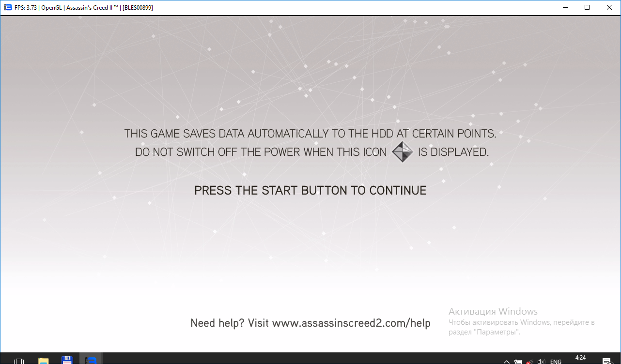
Task: Open Task View on the taskbar
Action: (x=19, y=361)
